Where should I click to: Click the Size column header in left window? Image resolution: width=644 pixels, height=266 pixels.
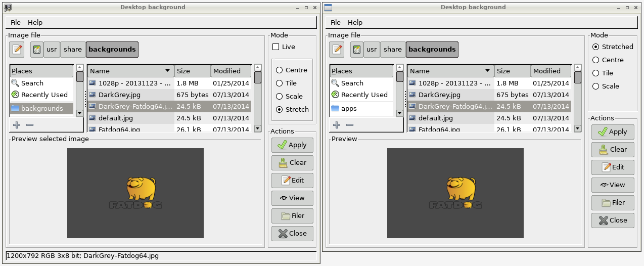tap(193, 71)
